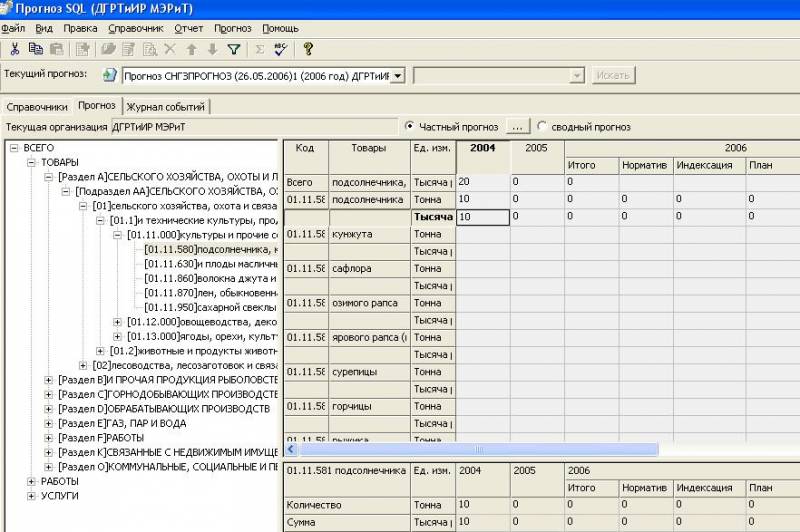Click the 2005 column header in upper table

536,157
